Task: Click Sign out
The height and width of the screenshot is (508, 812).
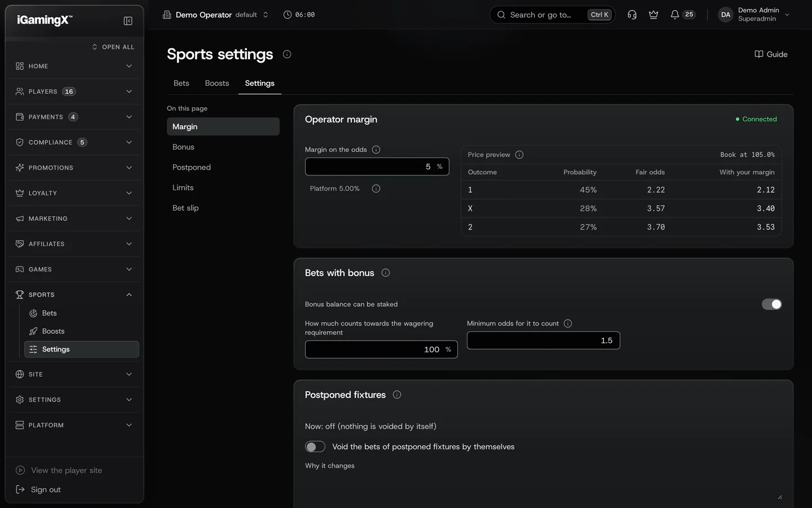Action: [x=46, y=489]
